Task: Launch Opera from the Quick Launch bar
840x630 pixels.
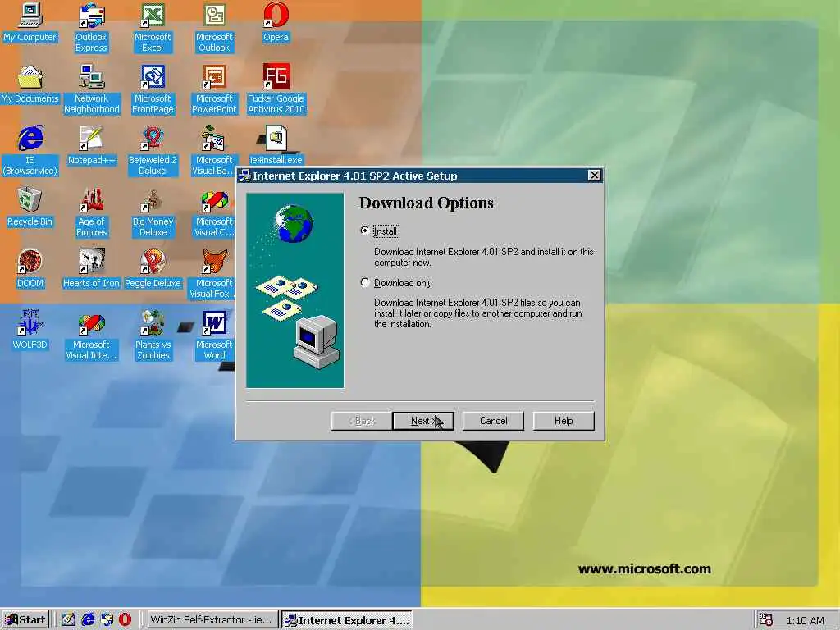Action: (x=125, y=620)
